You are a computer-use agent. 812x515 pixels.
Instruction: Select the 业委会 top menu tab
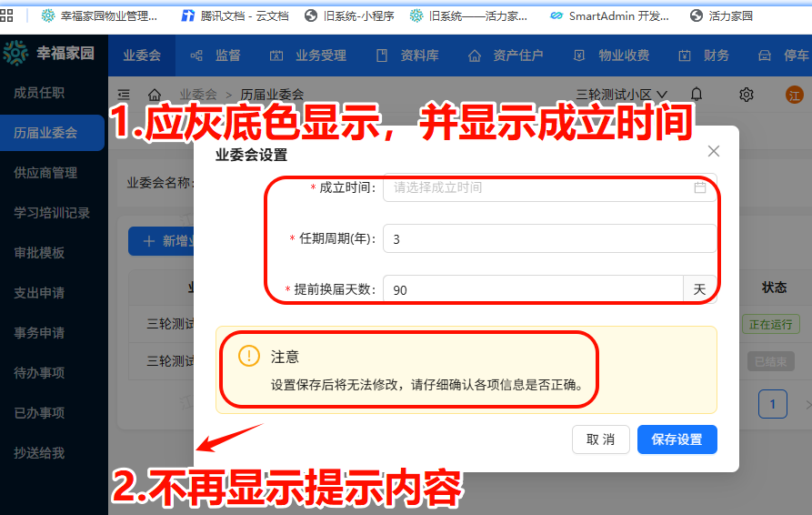[x=142, y=56]
